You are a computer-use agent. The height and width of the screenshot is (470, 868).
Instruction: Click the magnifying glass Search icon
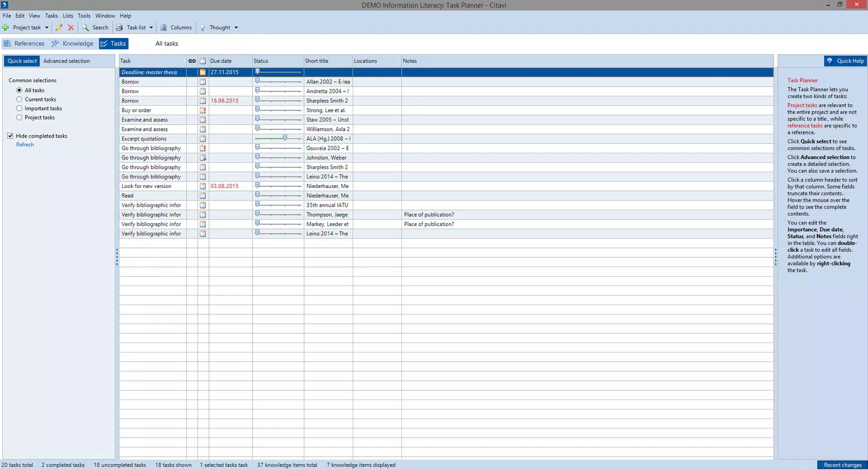tap(85, 28)
